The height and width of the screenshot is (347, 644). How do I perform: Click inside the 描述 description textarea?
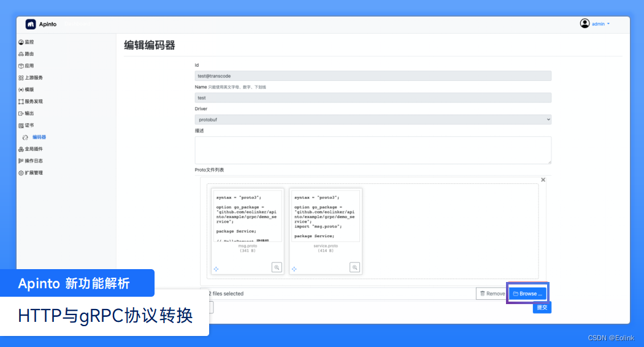373,150
